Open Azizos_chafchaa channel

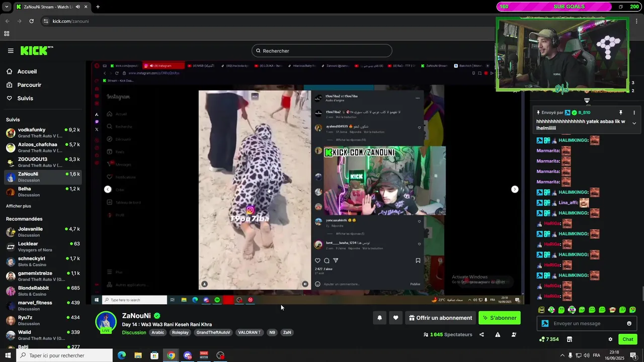click(x=43, y=147)
